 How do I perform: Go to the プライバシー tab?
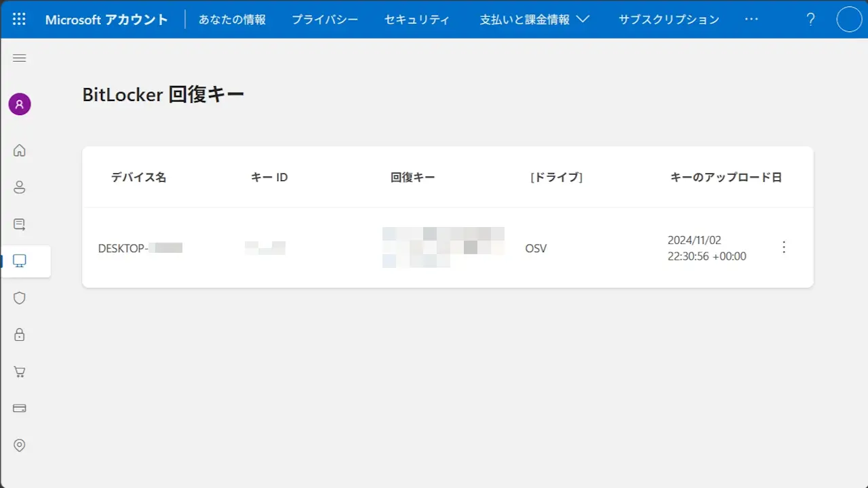[x=325, y=20]
